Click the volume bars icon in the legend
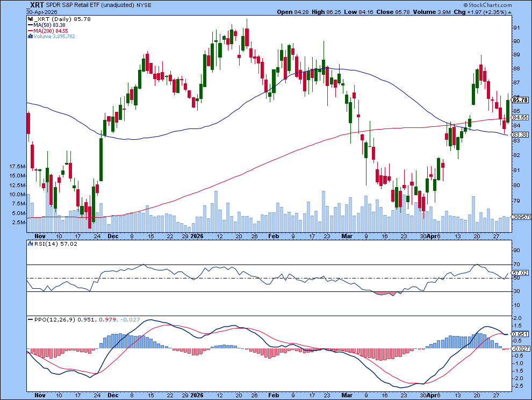Image resolution: width=532 pixels, height=400 pixels. [30, 37]
